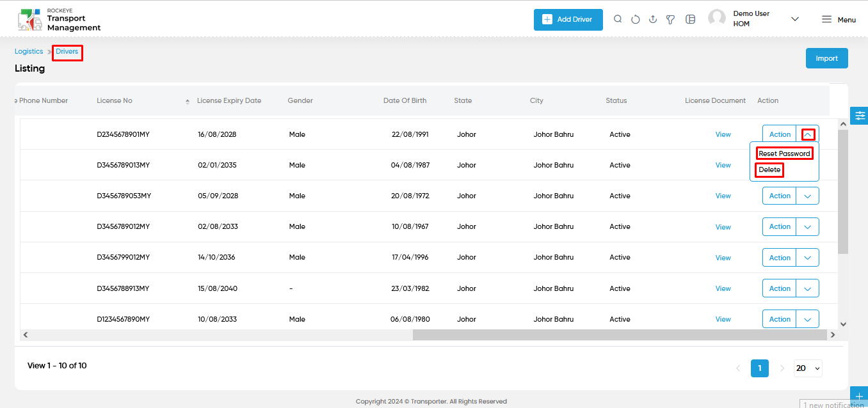Click the Gender column header
868x408 pixels.
(300, 100)
